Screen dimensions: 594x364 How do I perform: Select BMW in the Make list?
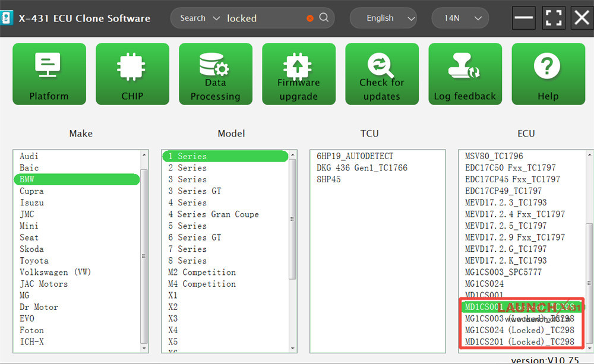coord(77,179)
